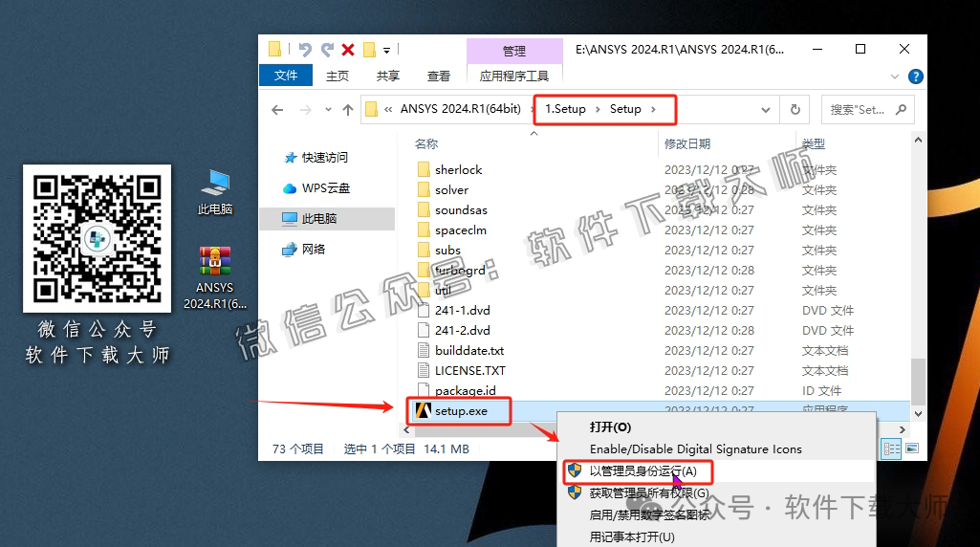This screenshot has width=980, height=547.
Task: Open Explorer help icon
Action: [x=916, y=77]
